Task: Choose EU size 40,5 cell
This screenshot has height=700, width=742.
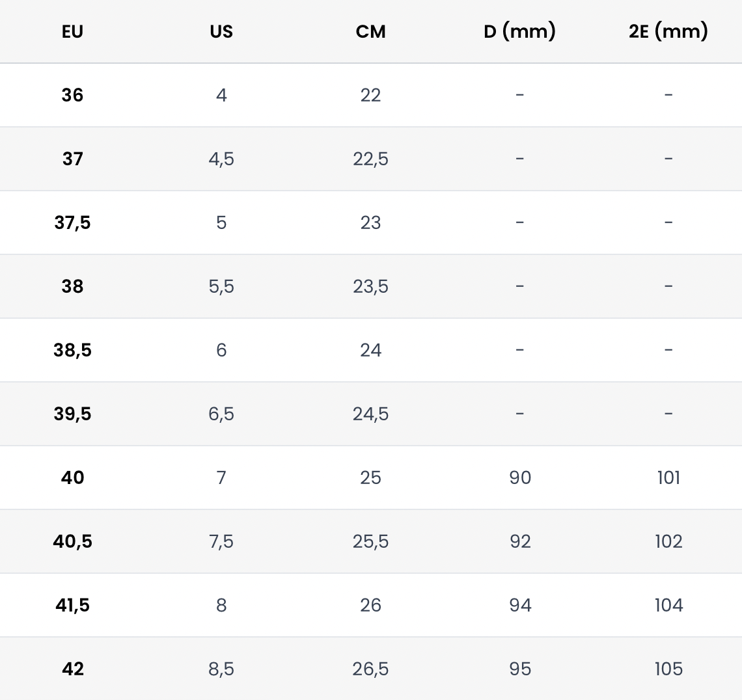Action: (x=72, y=541)
